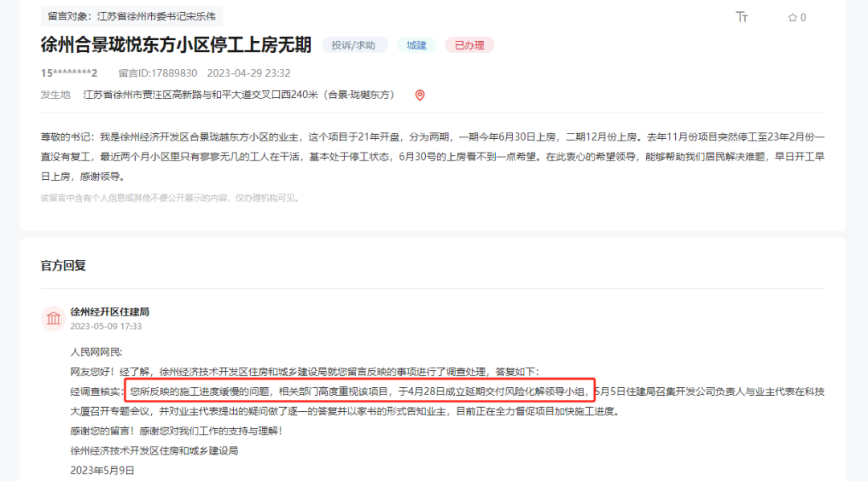The image size is (868, 481).
Task: Click the 留言对象 recipient label
Action: (132, 17)
